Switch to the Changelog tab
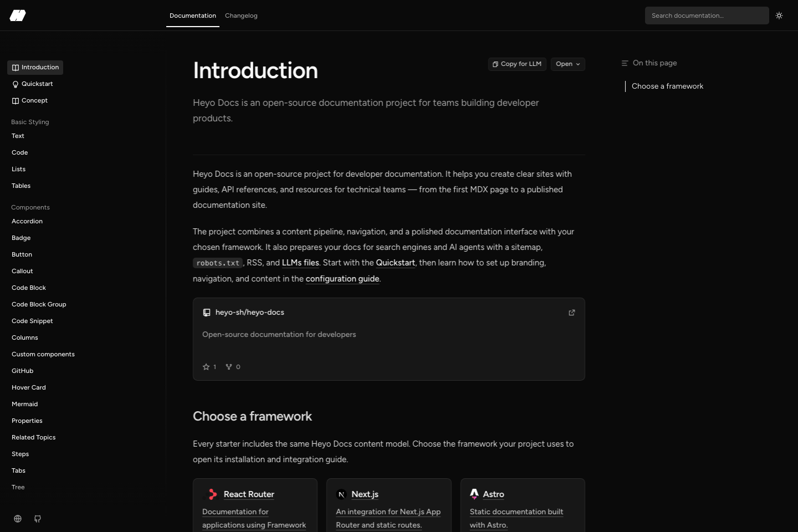 click(241, 16)
